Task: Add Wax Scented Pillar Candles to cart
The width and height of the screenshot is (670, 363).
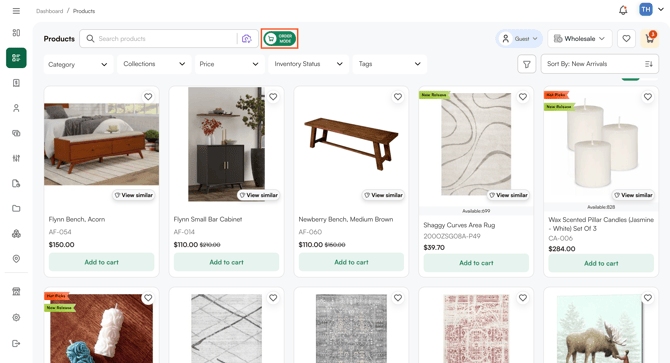Action: pos(601,263)
